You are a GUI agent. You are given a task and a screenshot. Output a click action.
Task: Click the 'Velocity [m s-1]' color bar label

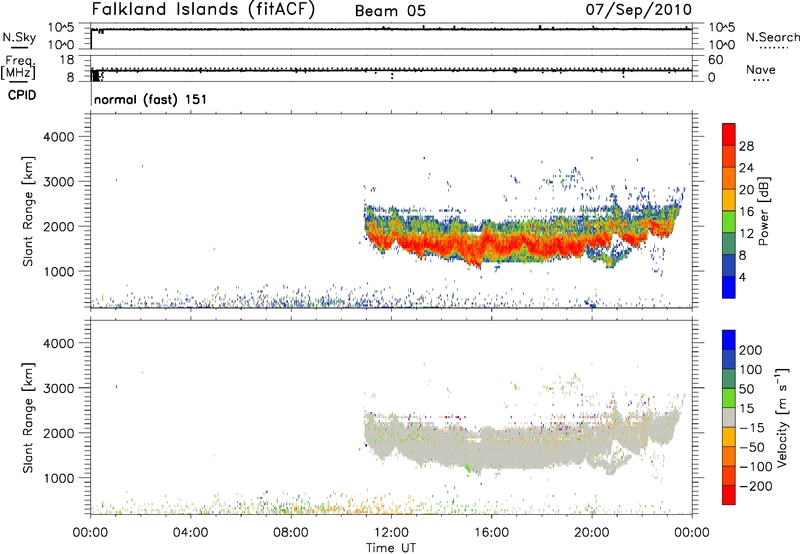click(x=781, y=417)
